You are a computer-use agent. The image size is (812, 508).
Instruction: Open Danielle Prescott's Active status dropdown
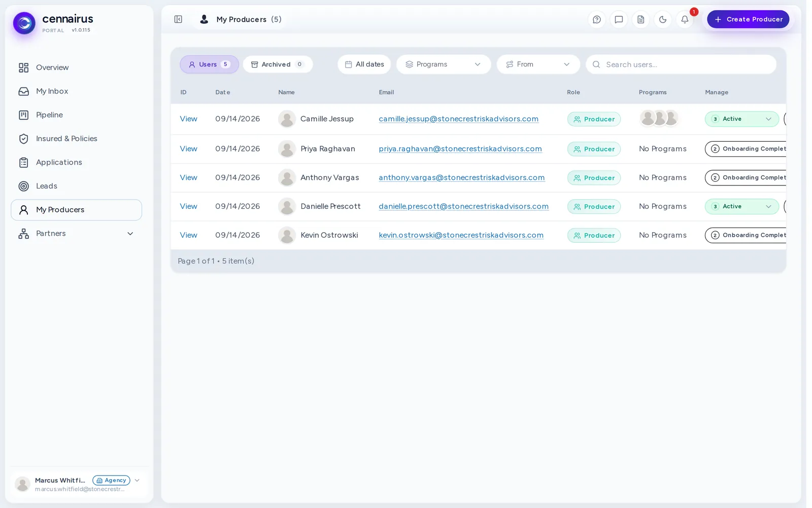pos(741,206)
